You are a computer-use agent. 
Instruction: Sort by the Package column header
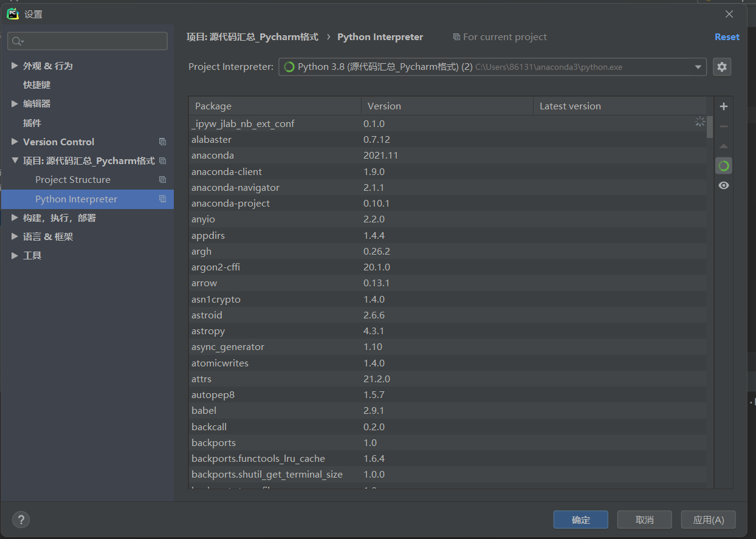tap(275, 106)
